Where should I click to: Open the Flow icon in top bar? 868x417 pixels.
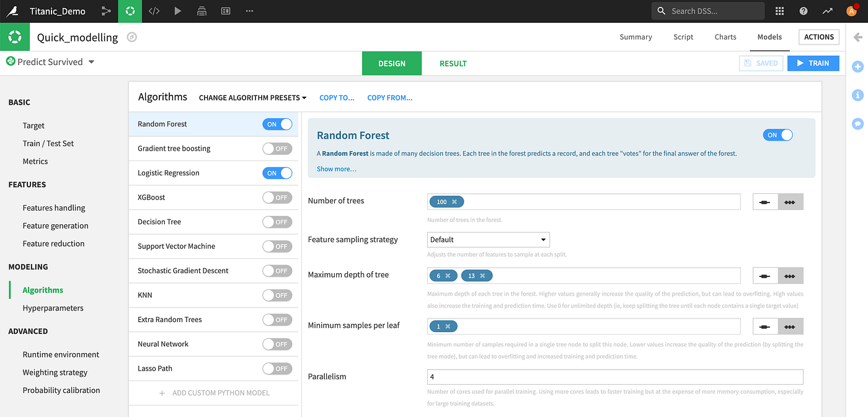(x=106, y=11)
